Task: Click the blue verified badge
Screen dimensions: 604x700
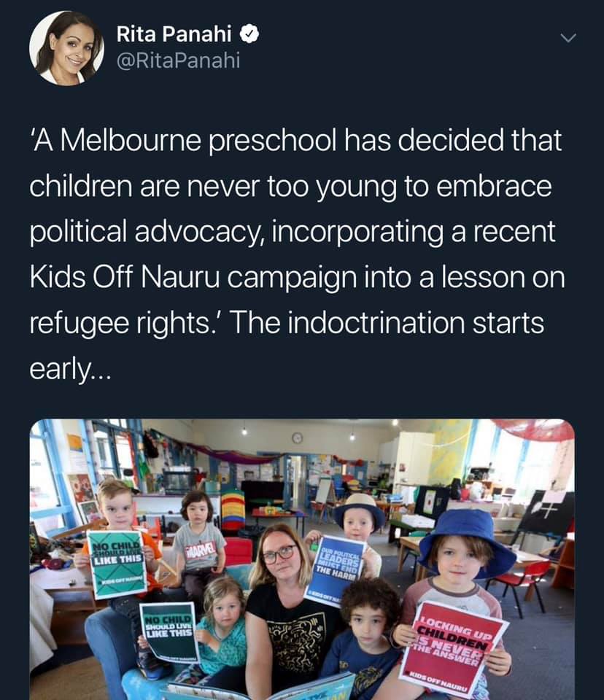Action: tap(249, 34)
